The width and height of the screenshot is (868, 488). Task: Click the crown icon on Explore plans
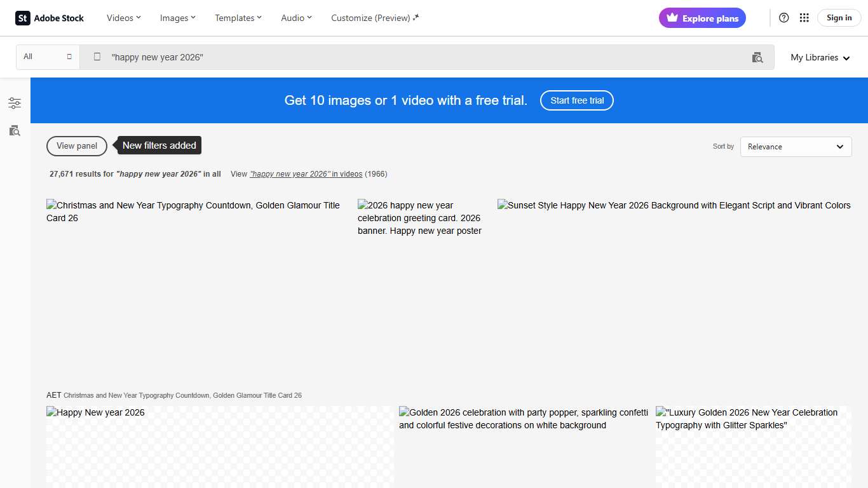(x=672, y=18)
